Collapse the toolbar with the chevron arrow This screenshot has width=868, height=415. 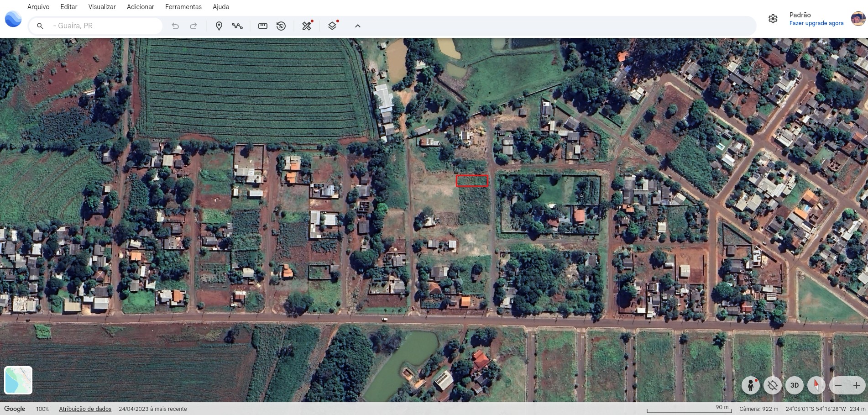(358, 26)
